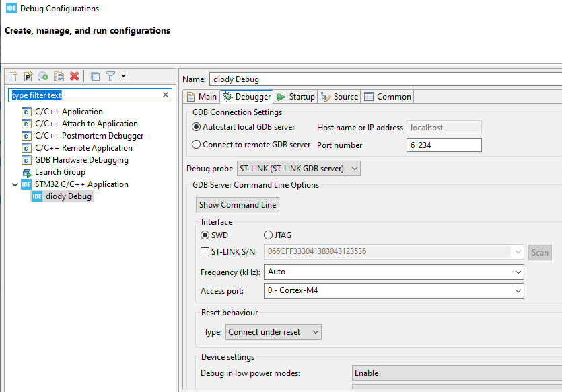The width and height of the screenshot is (562, 392).
Task: Open the Frequency (kHz) dropdown
Action: point(518,272)
